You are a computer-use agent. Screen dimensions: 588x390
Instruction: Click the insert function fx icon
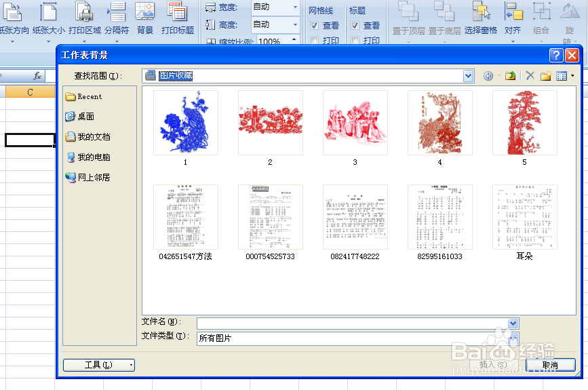[37, 76]
